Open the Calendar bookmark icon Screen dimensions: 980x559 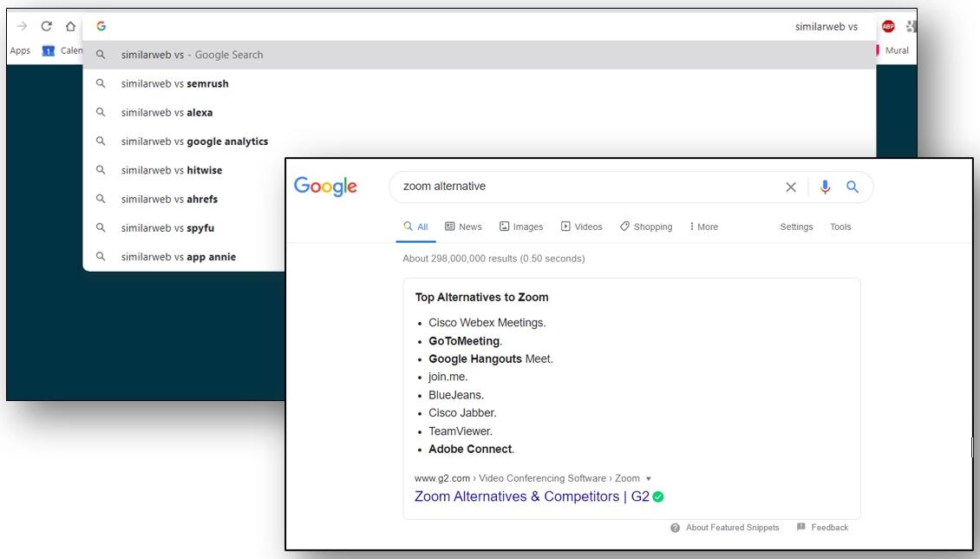click(x=48, y=50)
